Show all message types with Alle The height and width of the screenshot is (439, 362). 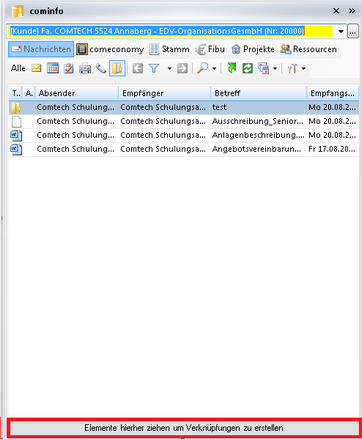point(18,69)
